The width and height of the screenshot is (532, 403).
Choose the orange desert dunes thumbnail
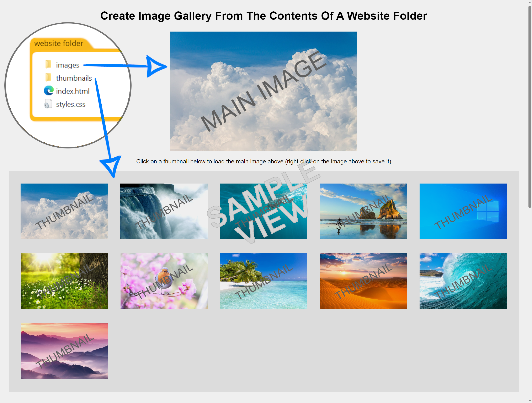[x=363, y=281]
